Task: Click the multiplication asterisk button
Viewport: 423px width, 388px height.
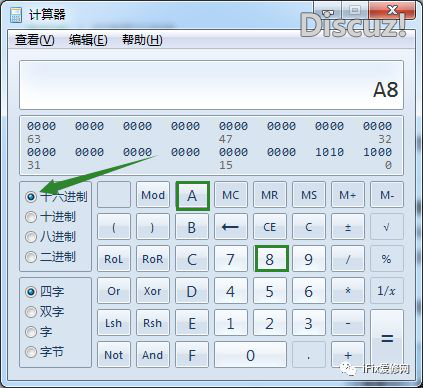Action: [348, 291]
